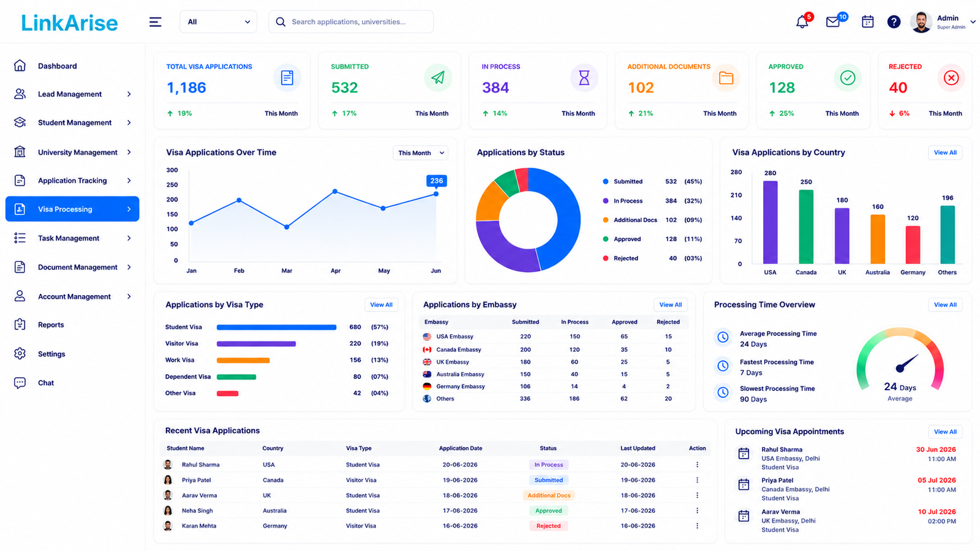Click the Rejected cross icon

[951, 78]
